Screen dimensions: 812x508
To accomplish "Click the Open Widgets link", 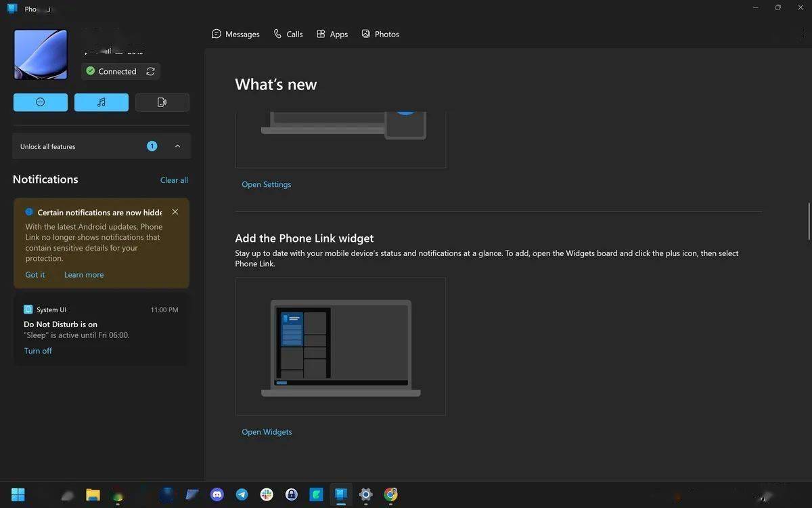I will click(267, 432).
